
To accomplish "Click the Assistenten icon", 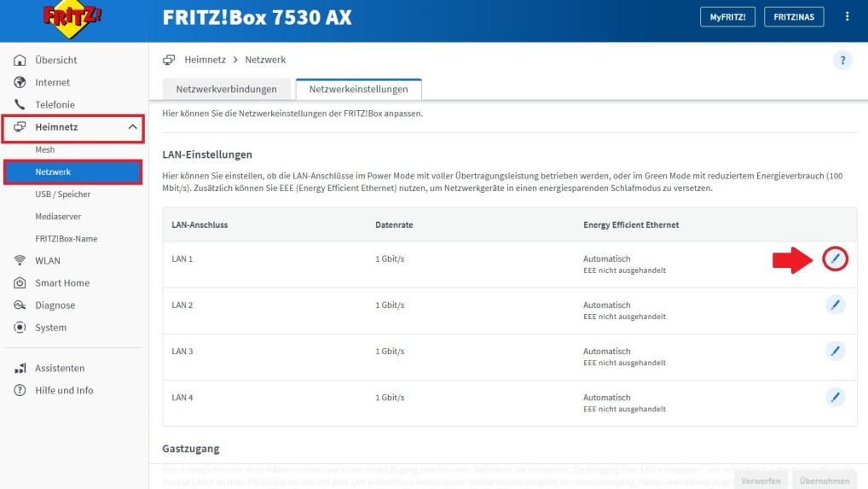I will coord(20,368).
